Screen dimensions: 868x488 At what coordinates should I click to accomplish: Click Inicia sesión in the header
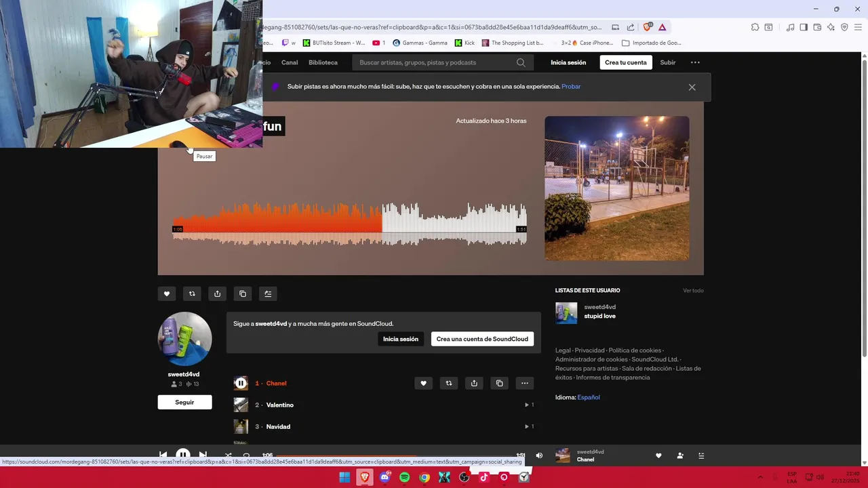[x=568, y=62]
